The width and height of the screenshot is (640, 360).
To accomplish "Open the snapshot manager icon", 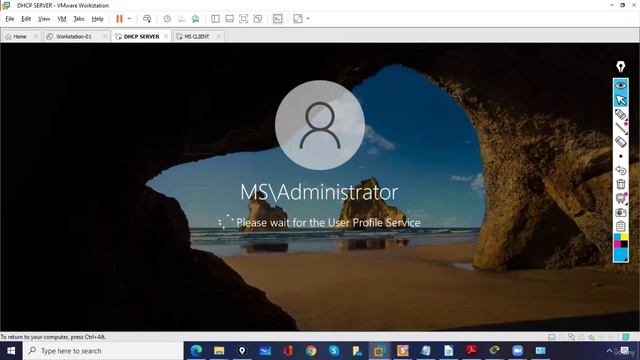I will pyautogui.click(x=196, y=19).
